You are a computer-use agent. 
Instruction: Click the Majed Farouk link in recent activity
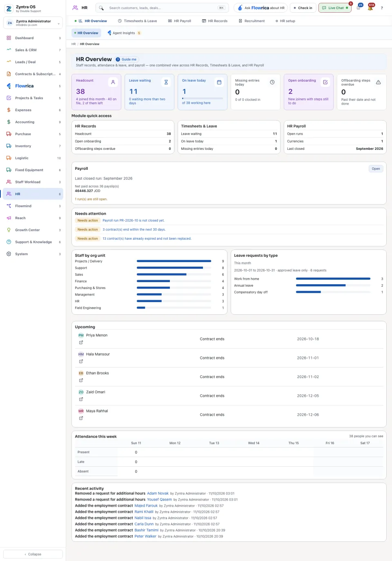[146, 505]
